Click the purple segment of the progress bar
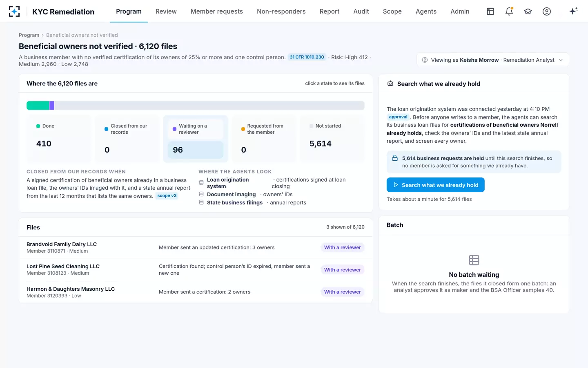Screen dimensions: 588x368 (x=52, y=105)
